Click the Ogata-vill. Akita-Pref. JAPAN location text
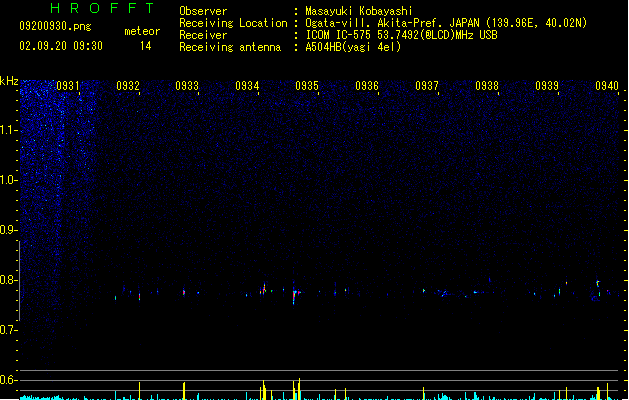Image resolution: width=629 pixels, height=400 pixels. tap(446, 23)
